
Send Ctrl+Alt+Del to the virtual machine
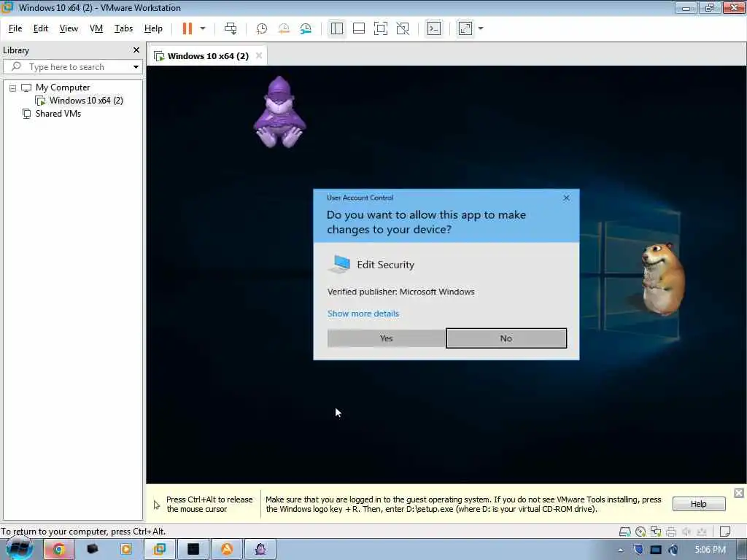231,28
